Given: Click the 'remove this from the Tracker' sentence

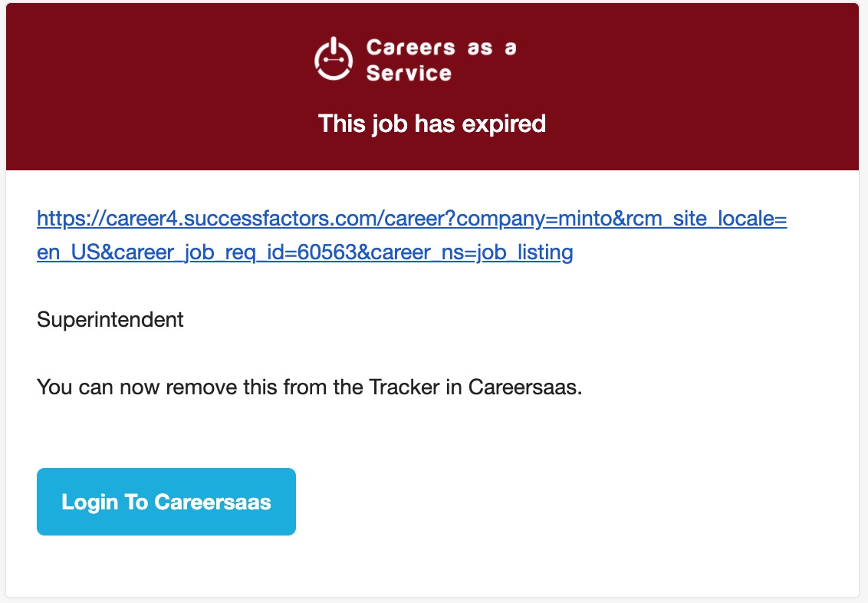Looking at the screenshot, I should 310,387.
